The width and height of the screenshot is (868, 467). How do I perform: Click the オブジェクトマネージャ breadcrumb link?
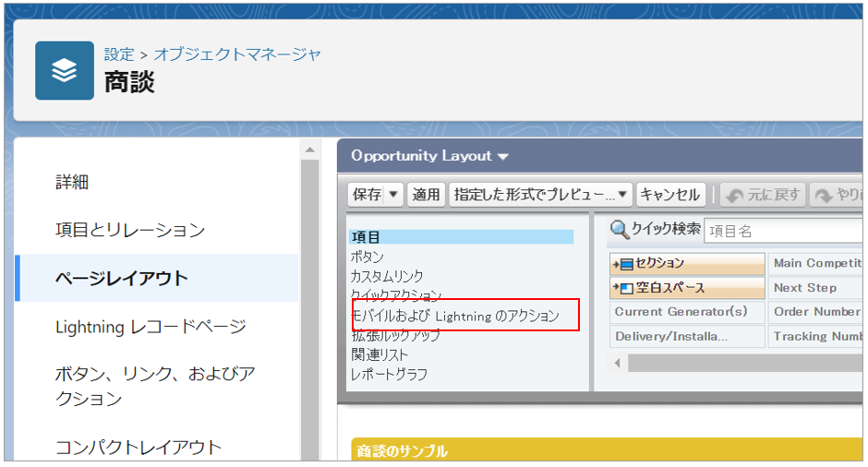click(237, 54)
